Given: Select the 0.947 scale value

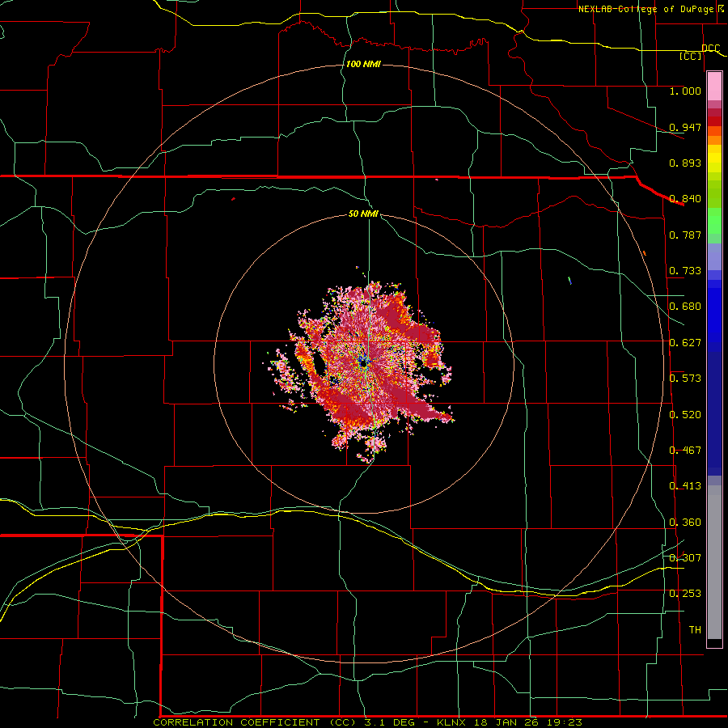Looking at the screenshot, I should pyautogui.click(x=685, y=127).
